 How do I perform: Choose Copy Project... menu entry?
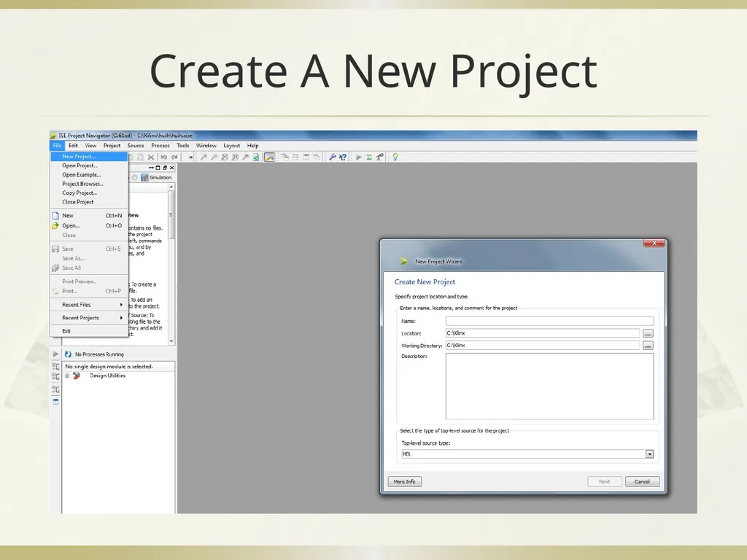click(89, 192)
